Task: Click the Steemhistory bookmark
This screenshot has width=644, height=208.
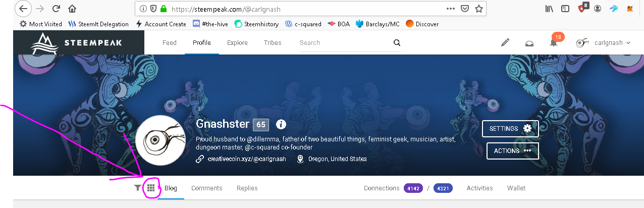Action: coord(256,24)
